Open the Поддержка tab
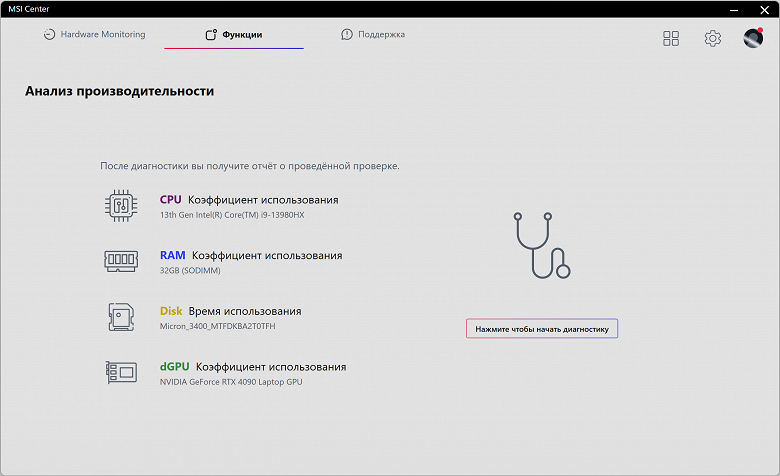 click(x=373, y=34)
